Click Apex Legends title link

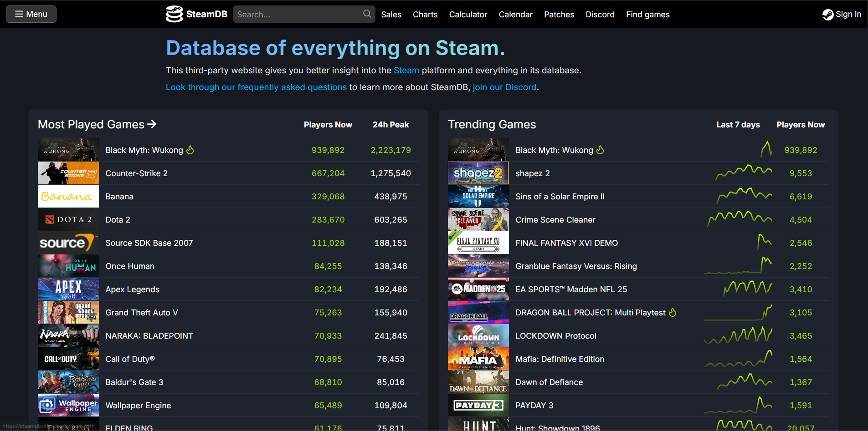coord(133,289)
